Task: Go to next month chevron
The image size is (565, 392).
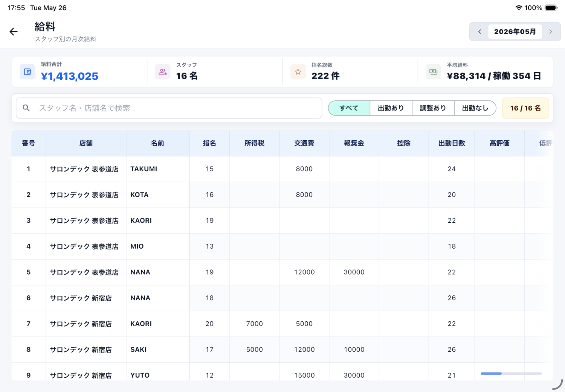Action: [x=551, y=32]
